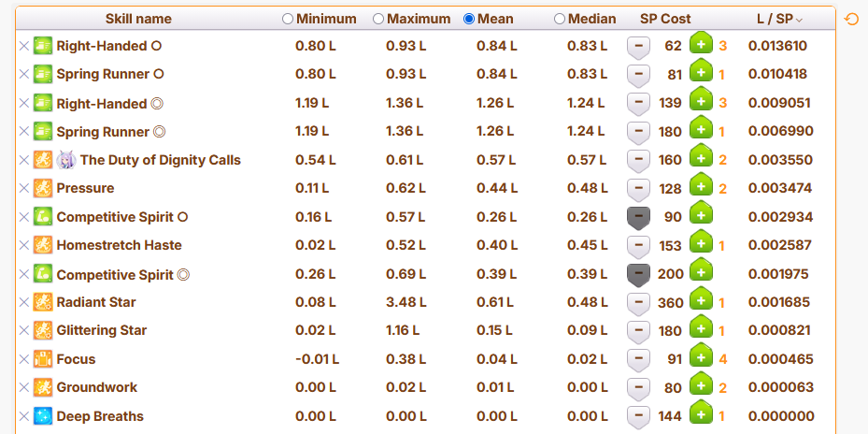Click the SP Cost column header
The height and width of the screenshot is (434, 868).
665,19
